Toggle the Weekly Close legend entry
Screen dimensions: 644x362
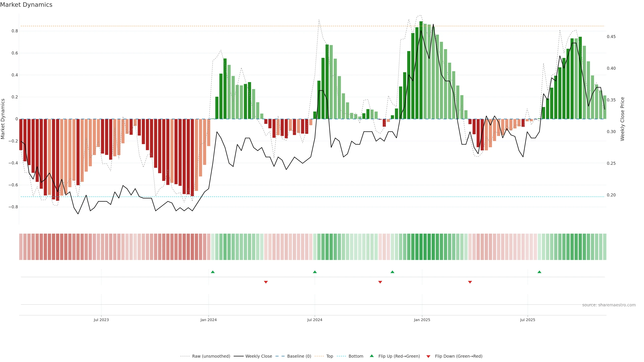[x=258, y=356]
